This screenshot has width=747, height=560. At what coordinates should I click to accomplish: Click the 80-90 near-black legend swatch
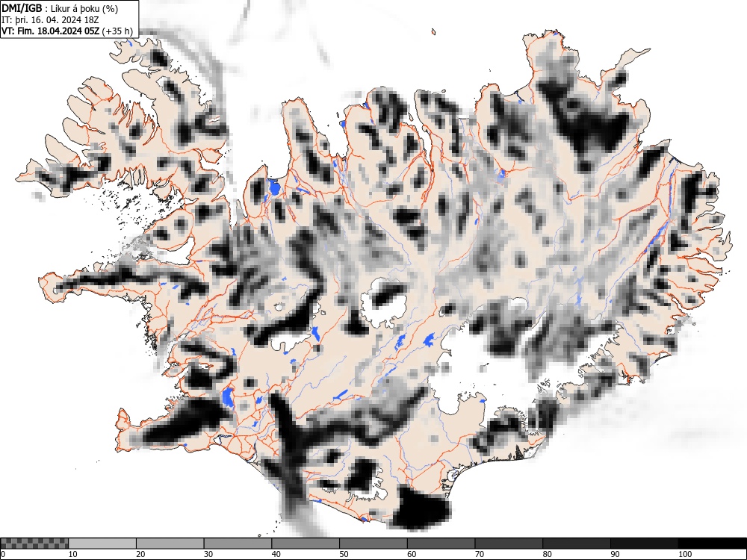(x=576, y=544)
